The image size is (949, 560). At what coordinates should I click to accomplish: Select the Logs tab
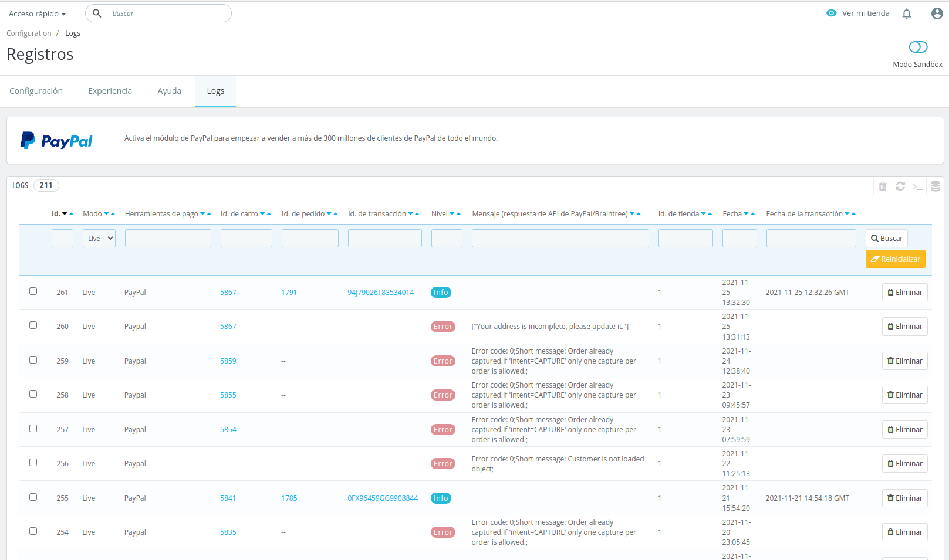point(215,91)
